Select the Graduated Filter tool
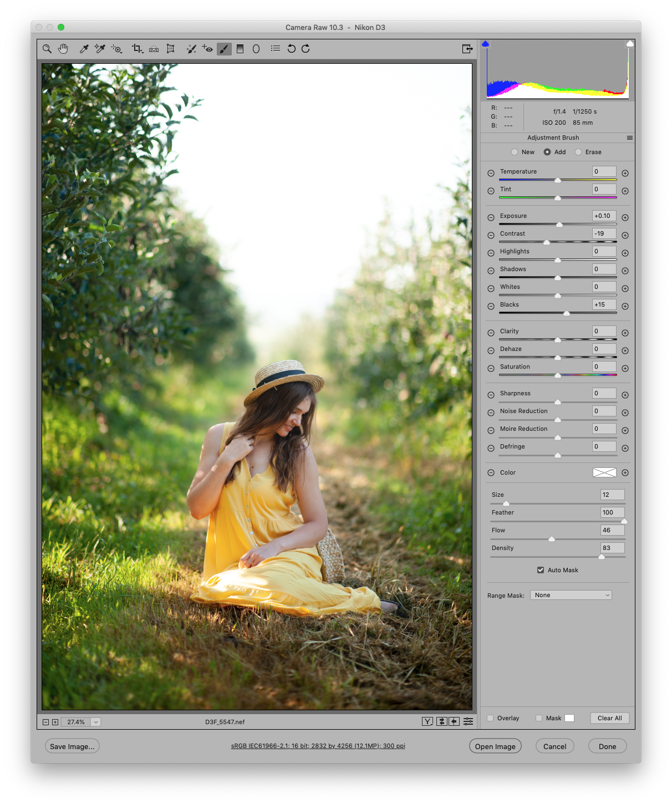The image size is (672, 804). (x=240, y=49)
